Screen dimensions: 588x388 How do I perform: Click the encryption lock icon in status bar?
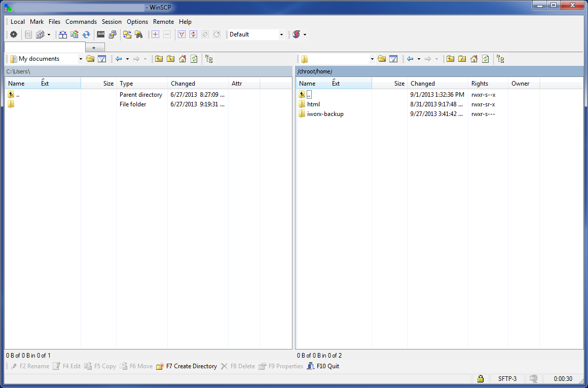coord(480,379)
